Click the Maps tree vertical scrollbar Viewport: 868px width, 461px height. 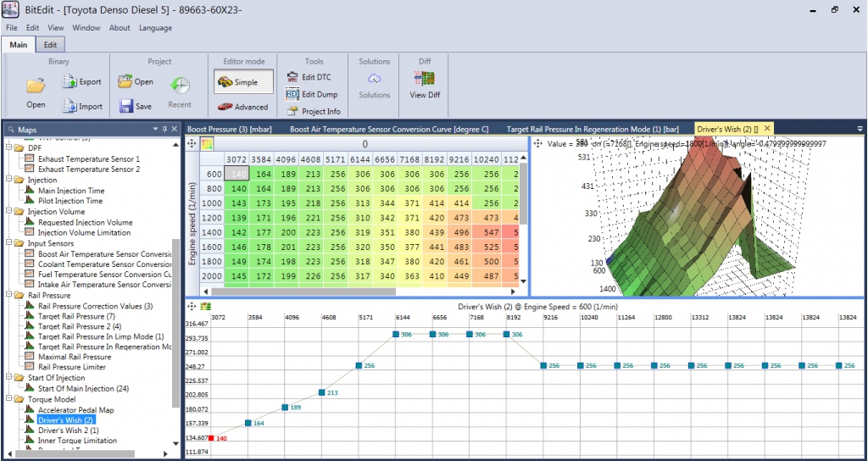pyautogui.click(x=176, y=323)
